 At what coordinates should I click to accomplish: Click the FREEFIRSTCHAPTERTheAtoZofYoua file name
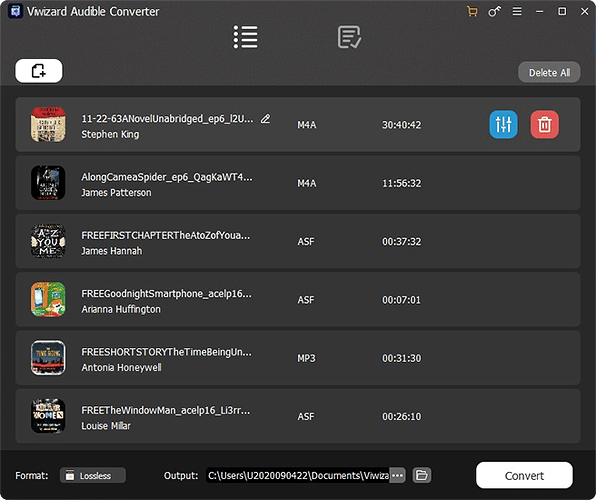click(x=166, y=235)
